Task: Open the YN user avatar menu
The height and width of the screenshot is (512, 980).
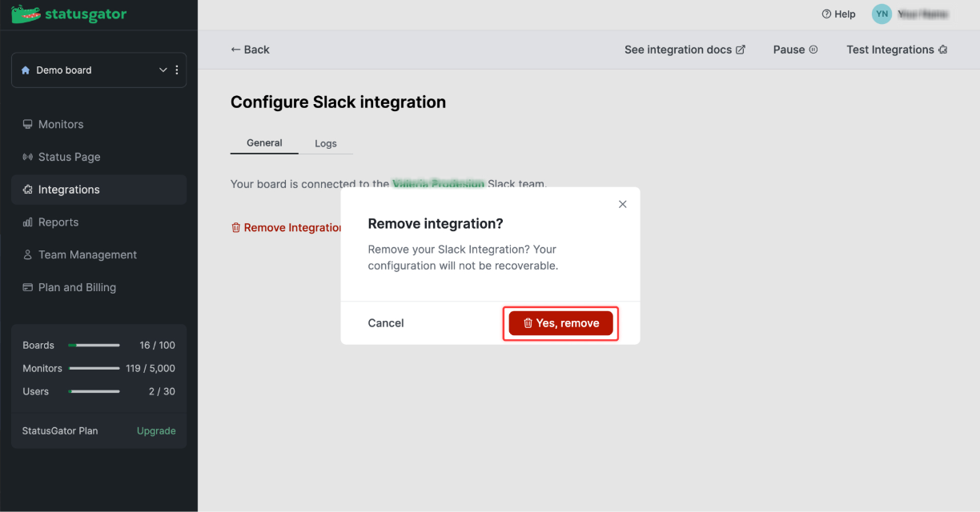Action: [x=882, y=14]
